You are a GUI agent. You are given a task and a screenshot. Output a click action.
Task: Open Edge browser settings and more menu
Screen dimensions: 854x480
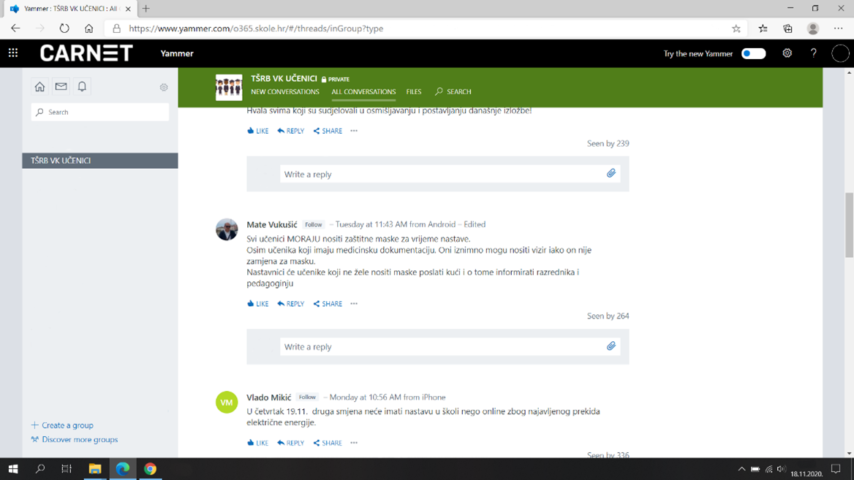(840, 29)
